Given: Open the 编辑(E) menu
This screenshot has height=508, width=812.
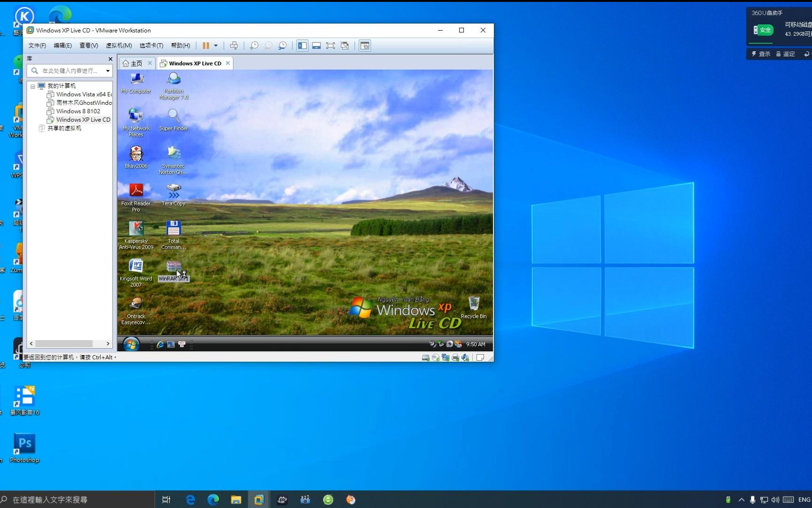Looking at the screenshot, I should tap(62, 46).
